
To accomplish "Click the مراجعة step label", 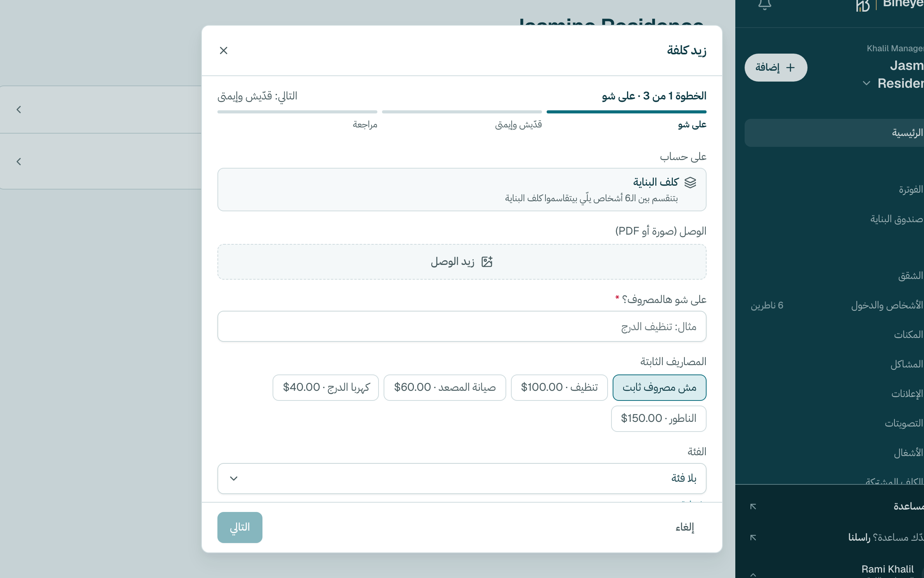I will [x=365, y=125].
